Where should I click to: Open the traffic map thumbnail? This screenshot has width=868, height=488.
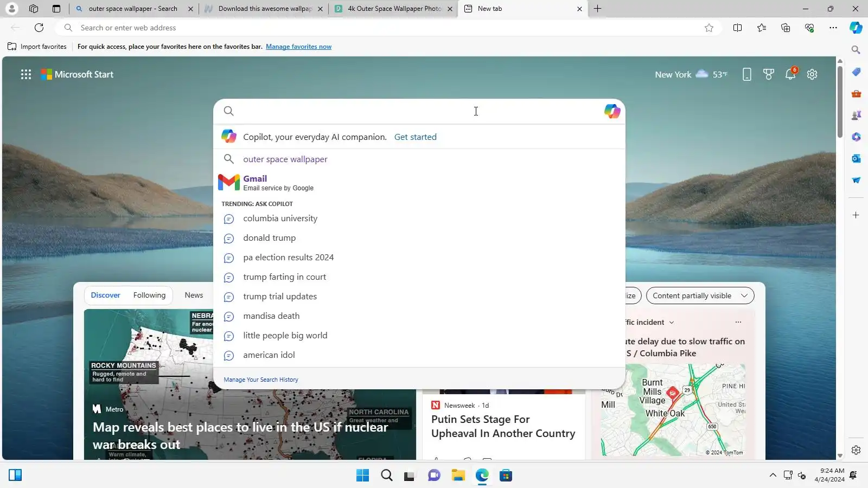click(673, 410)
